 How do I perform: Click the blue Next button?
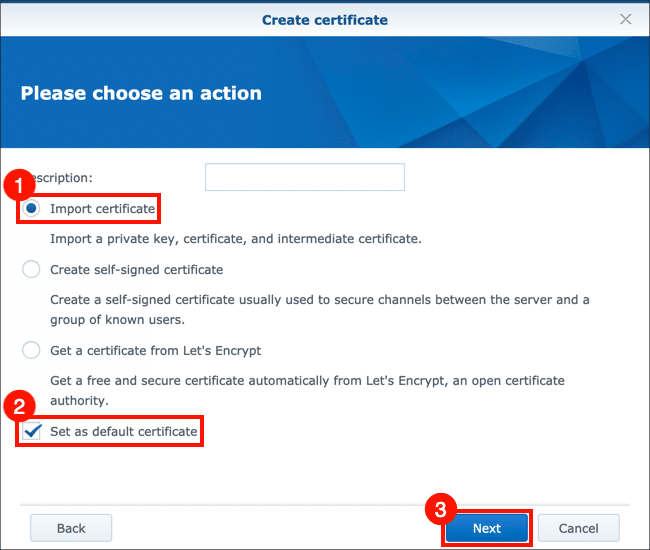487,528
